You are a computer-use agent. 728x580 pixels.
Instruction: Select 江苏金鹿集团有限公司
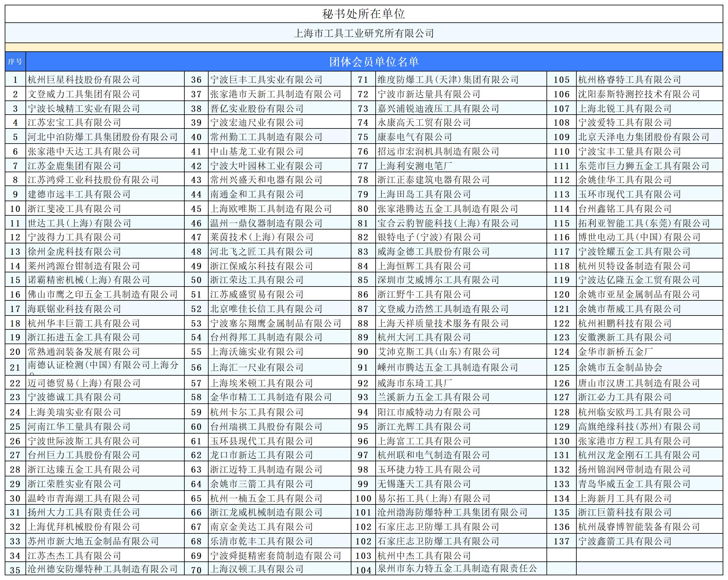point(74,166)
